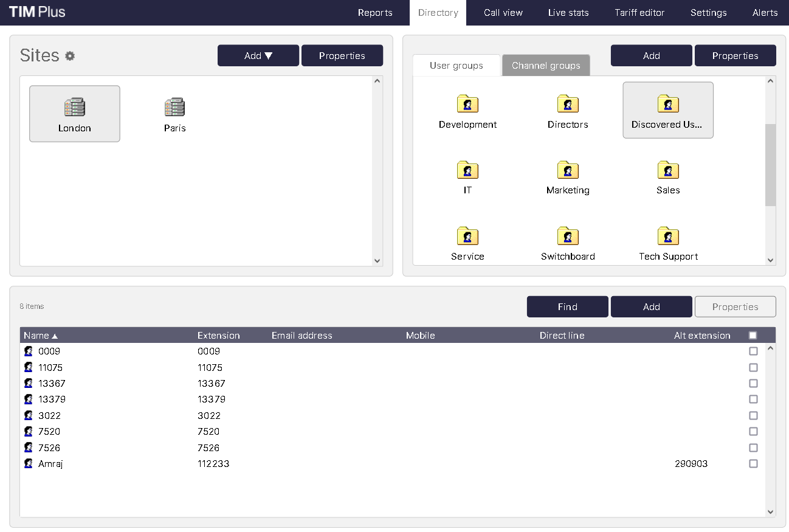
Task: Select the user icon beside Amraj
Action: 28,463
